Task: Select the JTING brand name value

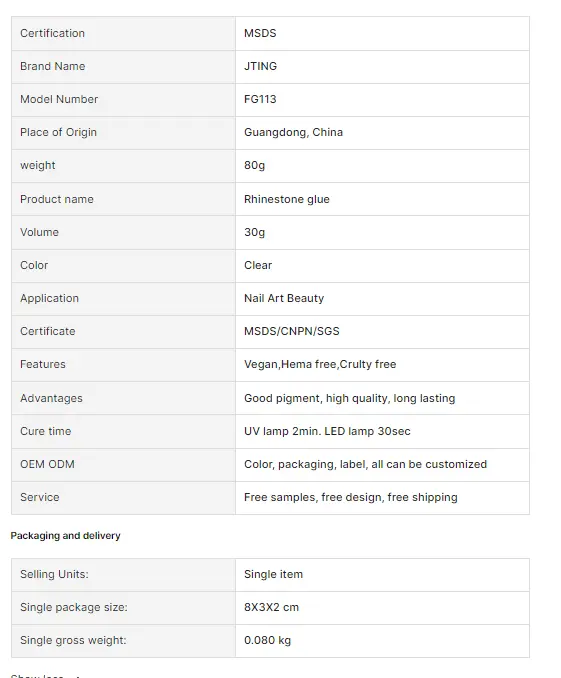Action: click(x=260, y=66)
